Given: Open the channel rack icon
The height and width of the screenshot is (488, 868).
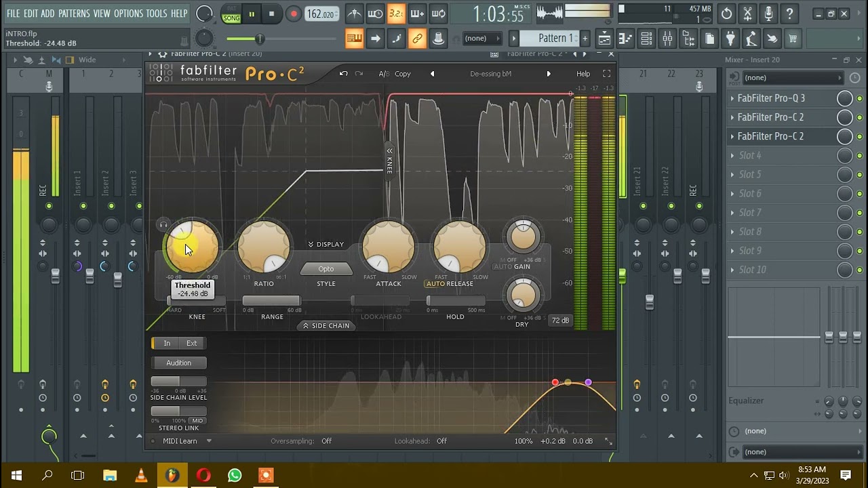Looking at the screenshot, I should point(646,39).
